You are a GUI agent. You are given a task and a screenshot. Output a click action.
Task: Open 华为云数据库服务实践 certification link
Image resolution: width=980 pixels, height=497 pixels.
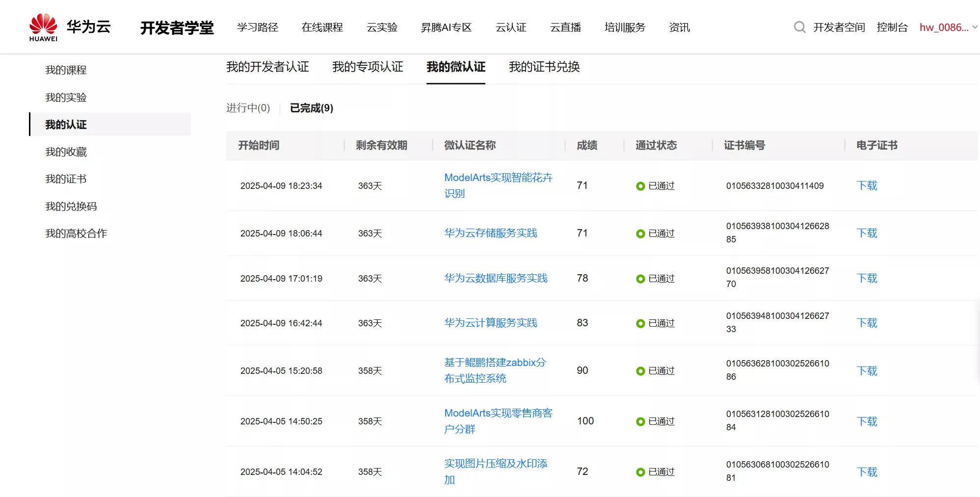click(x=496, y=278)
